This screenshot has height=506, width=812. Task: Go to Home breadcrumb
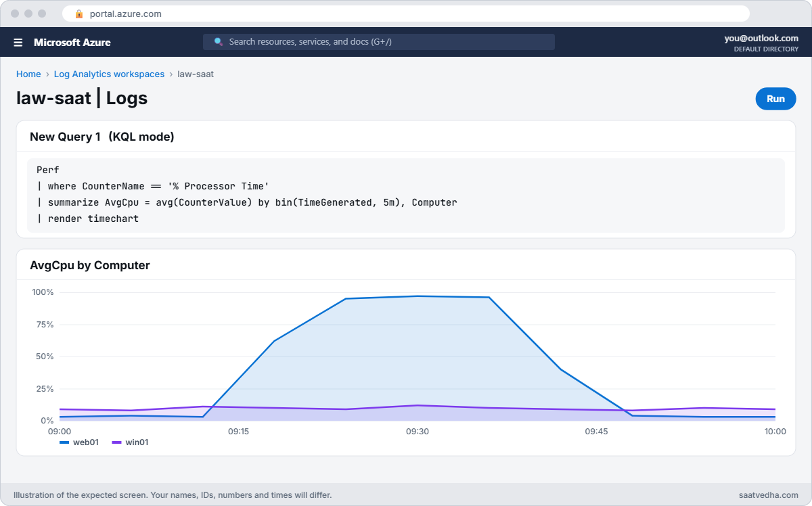(x=28, y=74)
